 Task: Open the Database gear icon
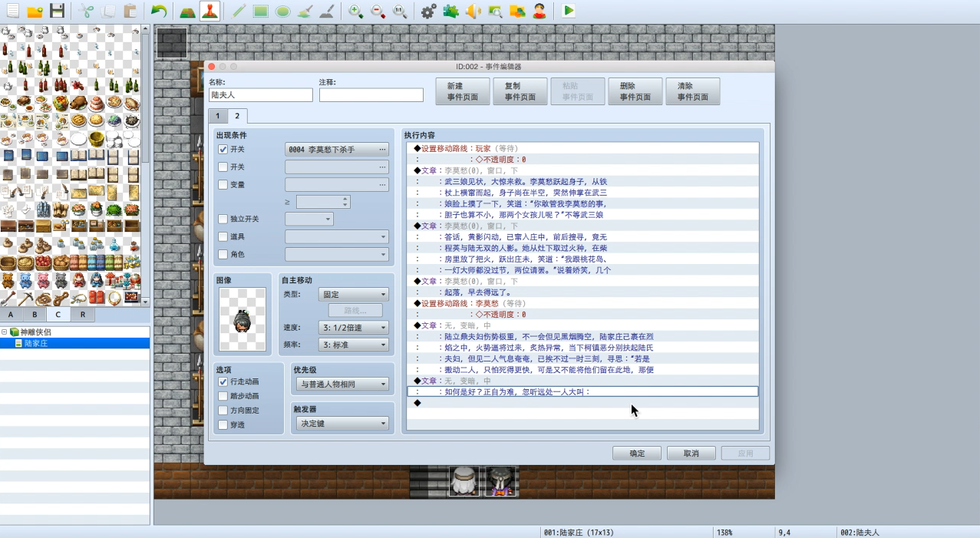click(429, 11)
